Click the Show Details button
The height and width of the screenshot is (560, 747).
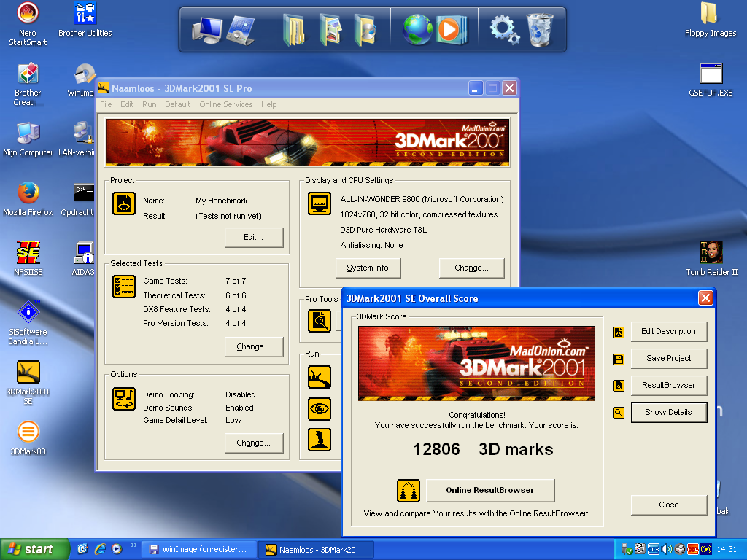tap(668, 413)
